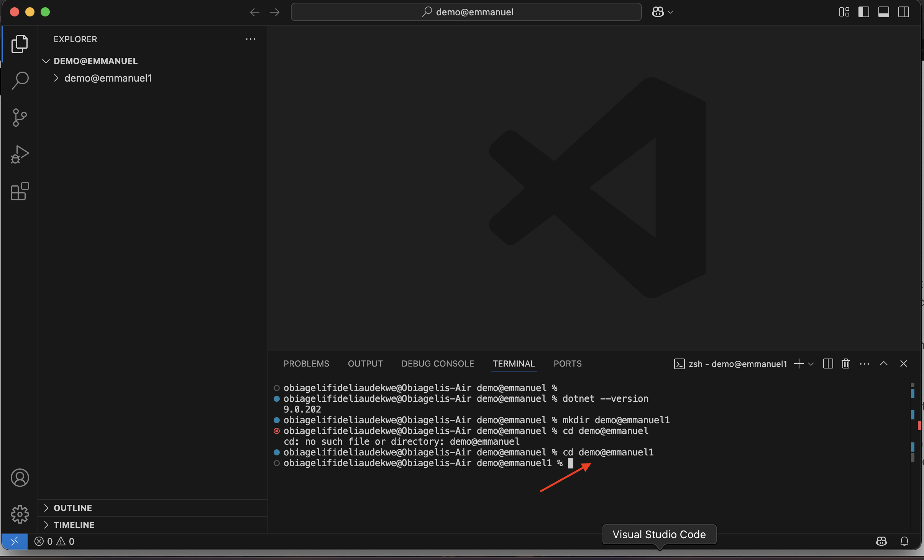
Task: Open the Customize Layout icon
Action: pos(844,12)
